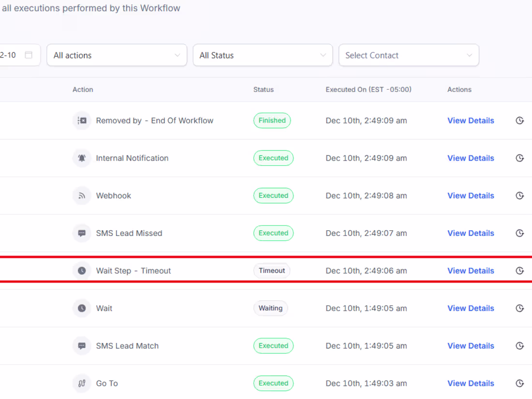This screenshot has height=399, width=532.
Task: Click history icon on Internal Notification row
Action: (x=520, y=158)
